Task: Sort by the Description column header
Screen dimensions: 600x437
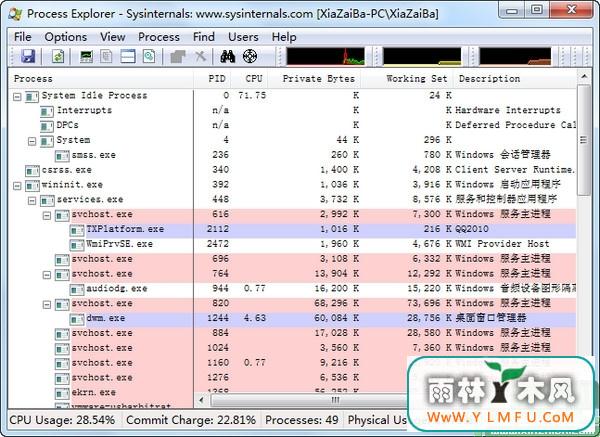Action: [515, 79]
